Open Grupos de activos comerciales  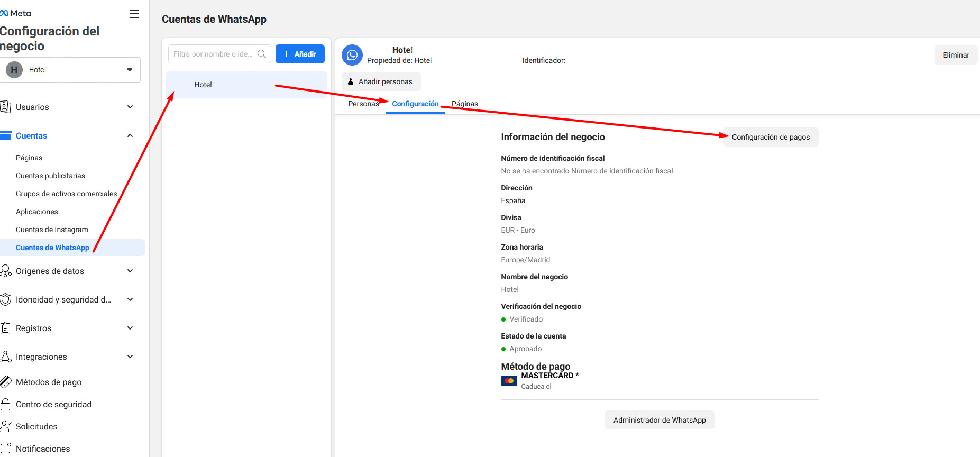[x=67, y=194]
